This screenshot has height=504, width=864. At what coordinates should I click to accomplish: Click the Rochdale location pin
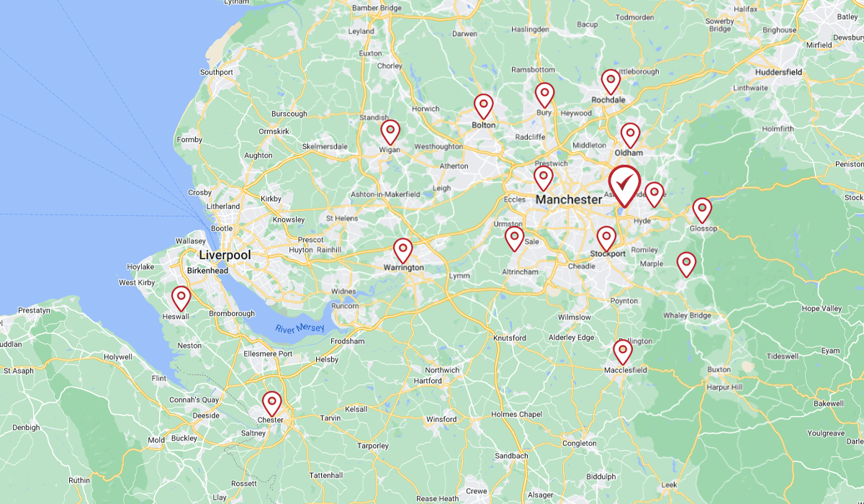point(611,82)
